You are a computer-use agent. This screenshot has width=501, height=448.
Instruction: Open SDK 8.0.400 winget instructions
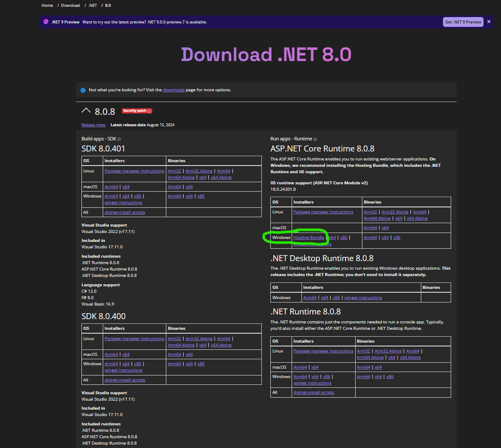click(x=123, y=370)
